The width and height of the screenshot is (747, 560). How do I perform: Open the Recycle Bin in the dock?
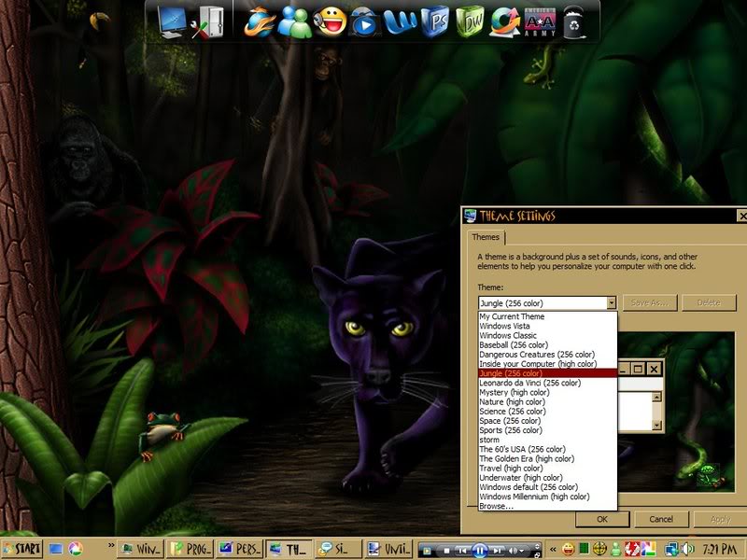coord(574,22)
